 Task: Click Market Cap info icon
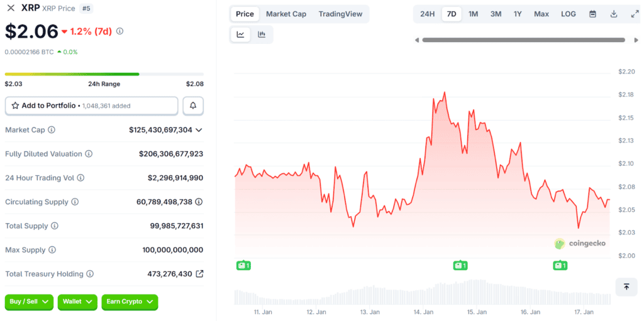click(52, 130)
